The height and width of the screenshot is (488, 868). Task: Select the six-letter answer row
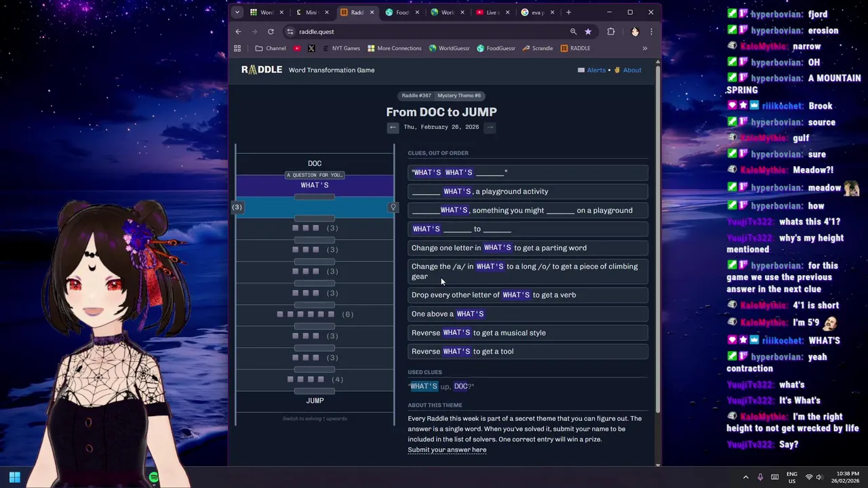[x=315, y=314]
